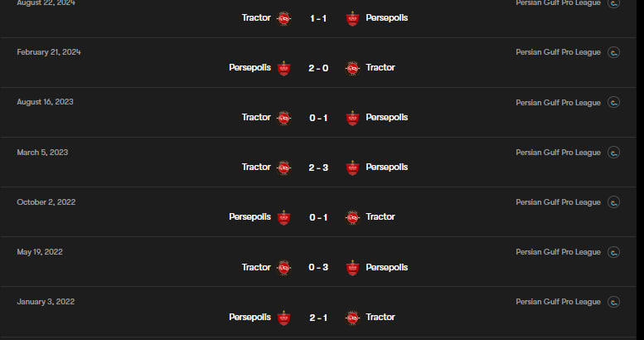
Task: Click league icon for October 2, 2022 match
Action: [613, 202]
